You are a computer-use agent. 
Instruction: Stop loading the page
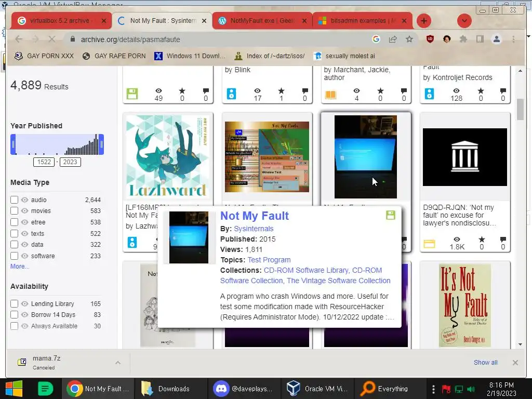click(x=51, y=39)
